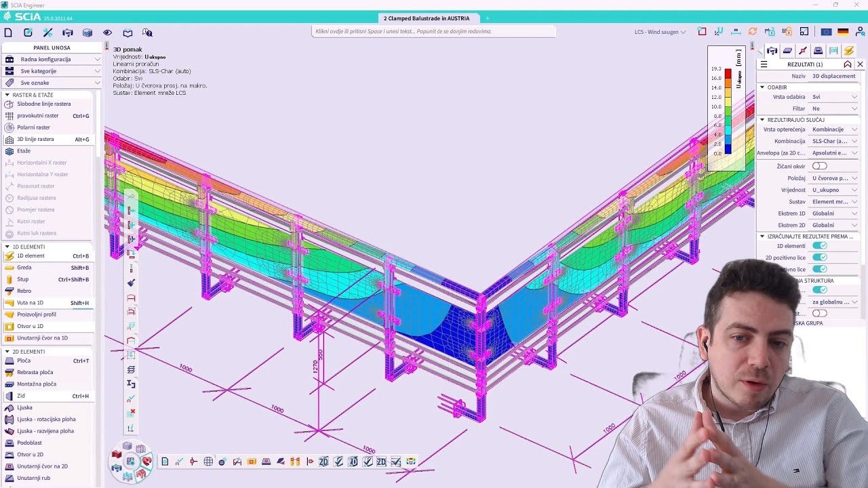Select pravokutni raster entry

pos(47,116)
